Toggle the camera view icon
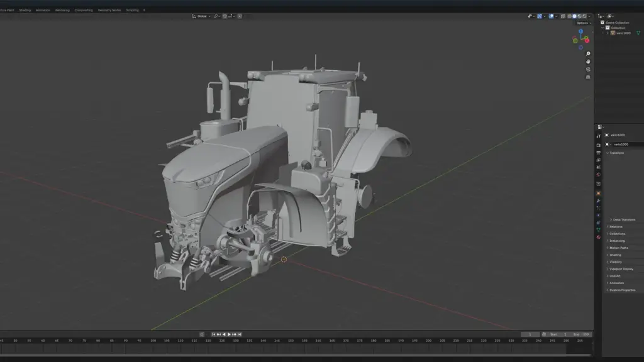 588,69
